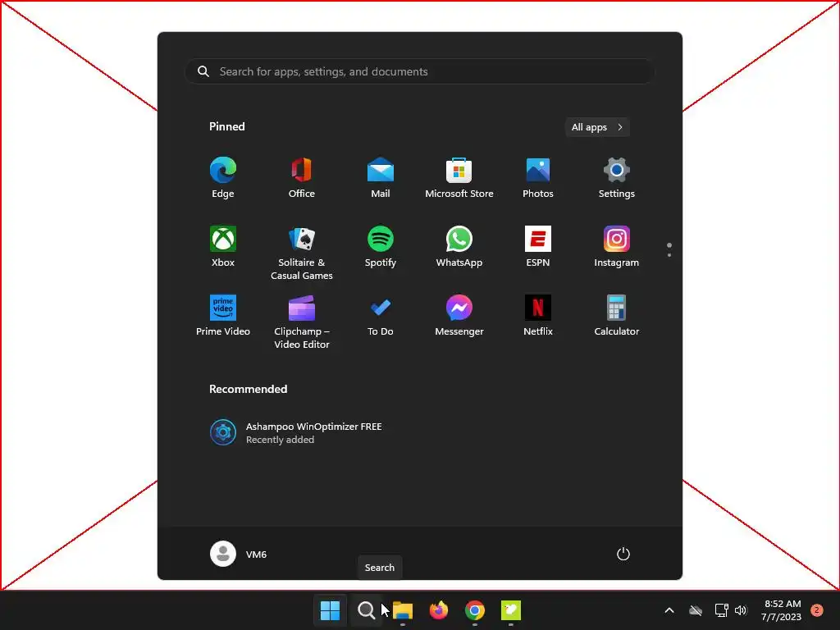Open the network status tray icon

click(721, 610)
